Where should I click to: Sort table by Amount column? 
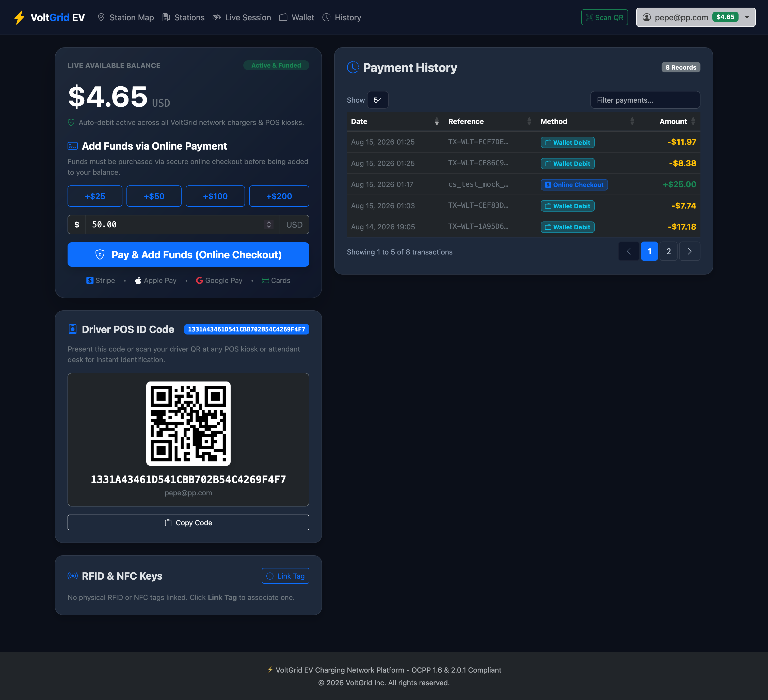tap(670, 121)
